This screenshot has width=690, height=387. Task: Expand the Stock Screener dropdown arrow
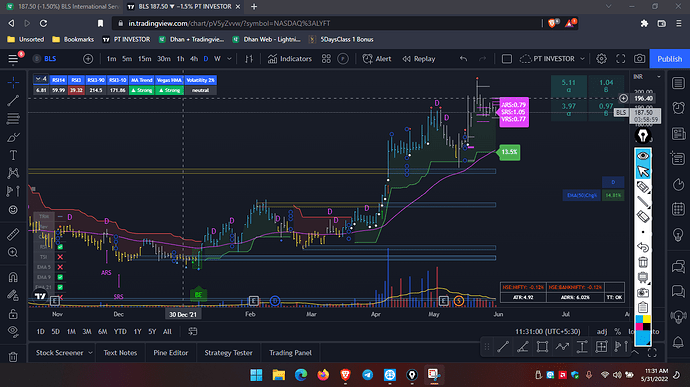(90, 353)
